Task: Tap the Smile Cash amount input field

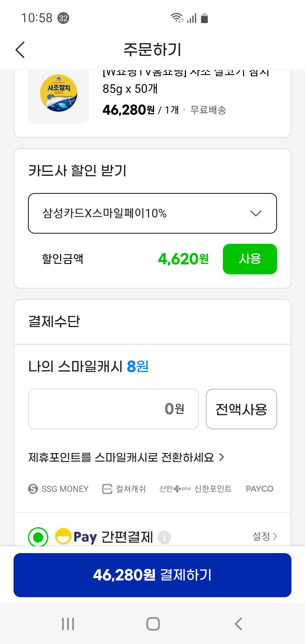Action: tap(114, 409)
